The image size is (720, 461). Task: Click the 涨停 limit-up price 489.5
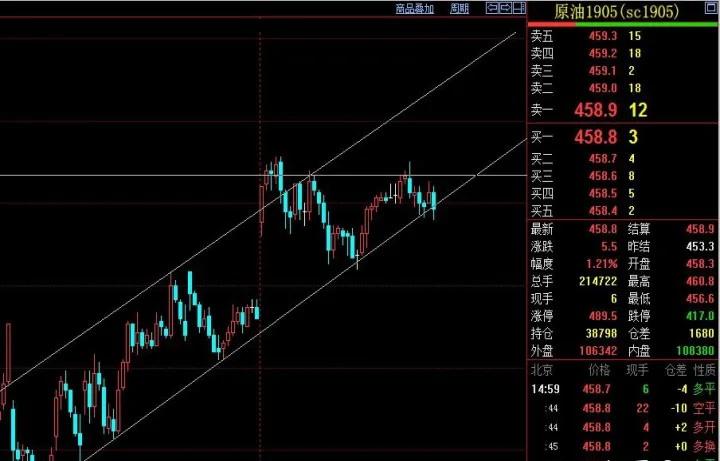tap(603, 316)
